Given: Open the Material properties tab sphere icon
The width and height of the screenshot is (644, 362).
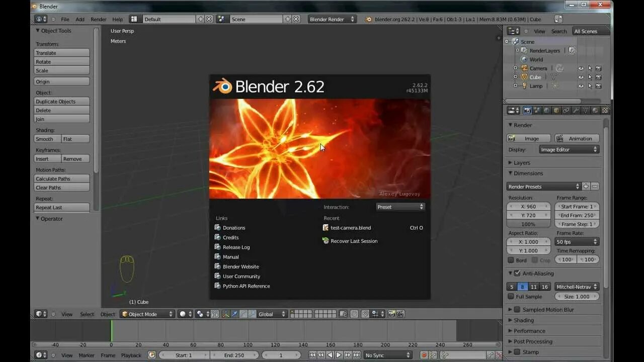Looking at the screenshot, I should tap(595, 111).
